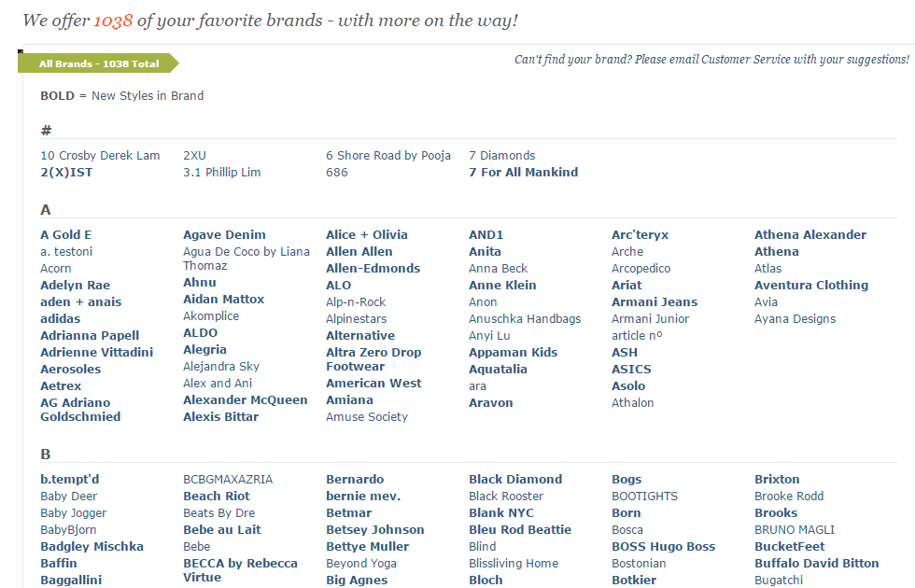Open the 10 Crosby Derek Lam link

point(100,156)
